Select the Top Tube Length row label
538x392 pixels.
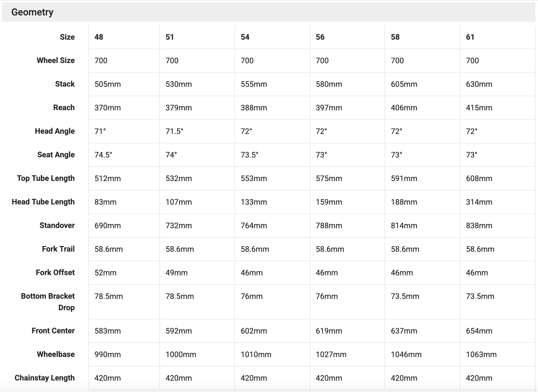click(x=46, y=178)
